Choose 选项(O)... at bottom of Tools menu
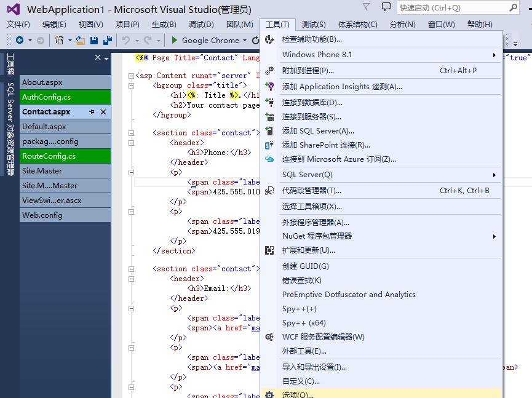Image resolution: width=532 pixels, height=398 pixels. click(381, 394)
